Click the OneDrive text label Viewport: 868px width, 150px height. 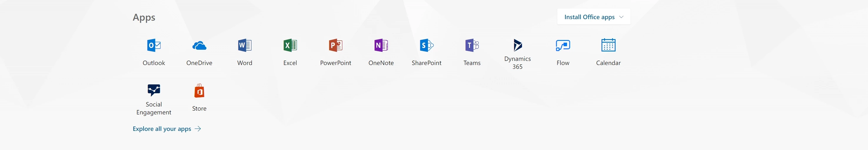click(199, 63)
